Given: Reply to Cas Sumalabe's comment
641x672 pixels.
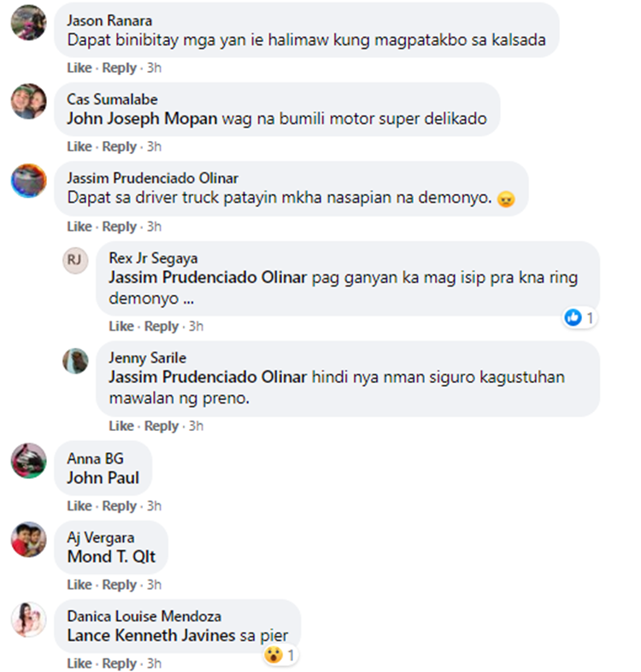Looking at the screenshot, I should pyautogui.click(x=119, y=146).
